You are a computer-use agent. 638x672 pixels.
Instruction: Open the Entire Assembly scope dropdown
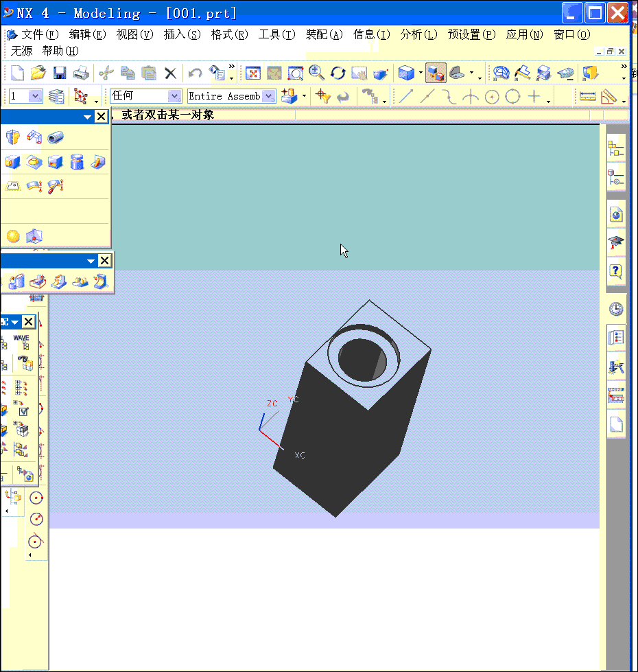pos(269,96)
